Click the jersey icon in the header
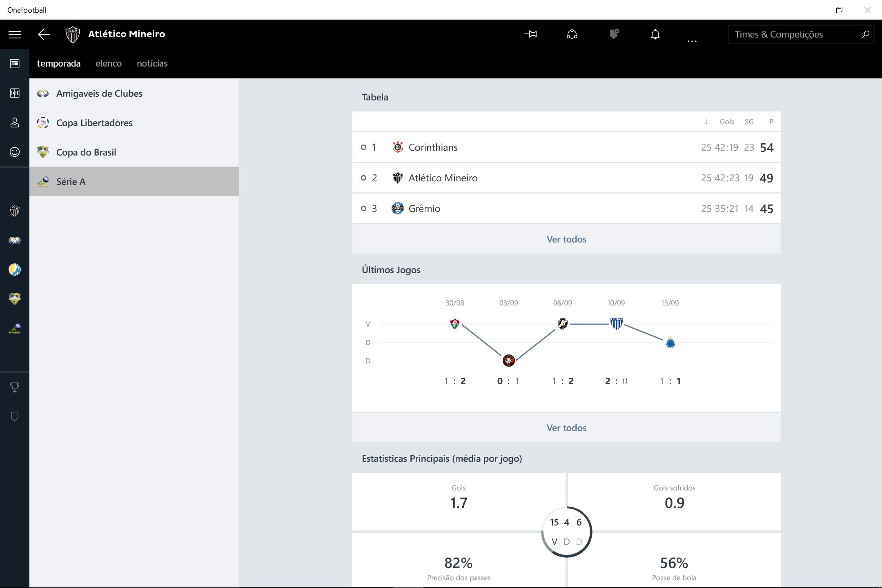The height and width of the screenshot is (588, 882). click(572, 34)
